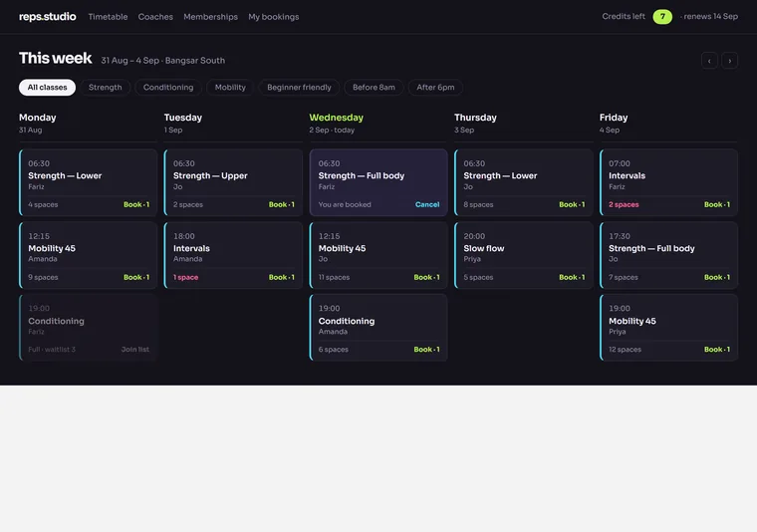Open the Strength — Upper class title
The height and width of the screenshot is (532, 757).
(x=210, y=175)
